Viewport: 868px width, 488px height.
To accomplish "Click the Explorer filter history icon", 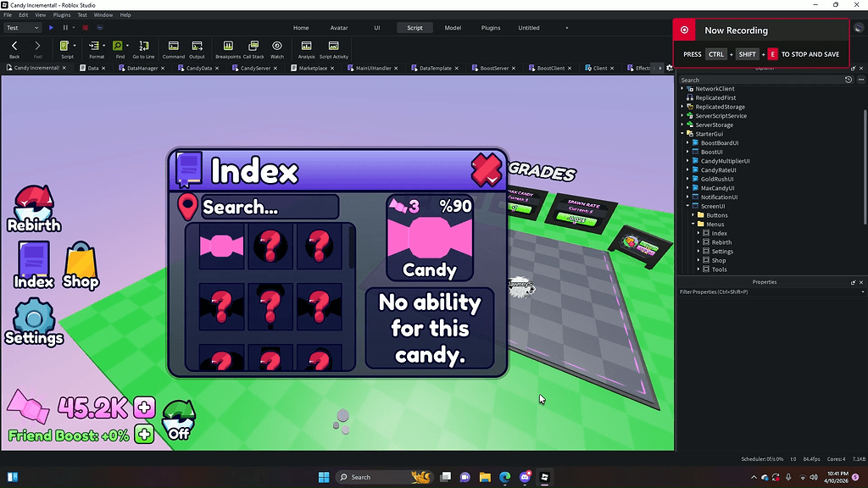I will pos(848,80).
